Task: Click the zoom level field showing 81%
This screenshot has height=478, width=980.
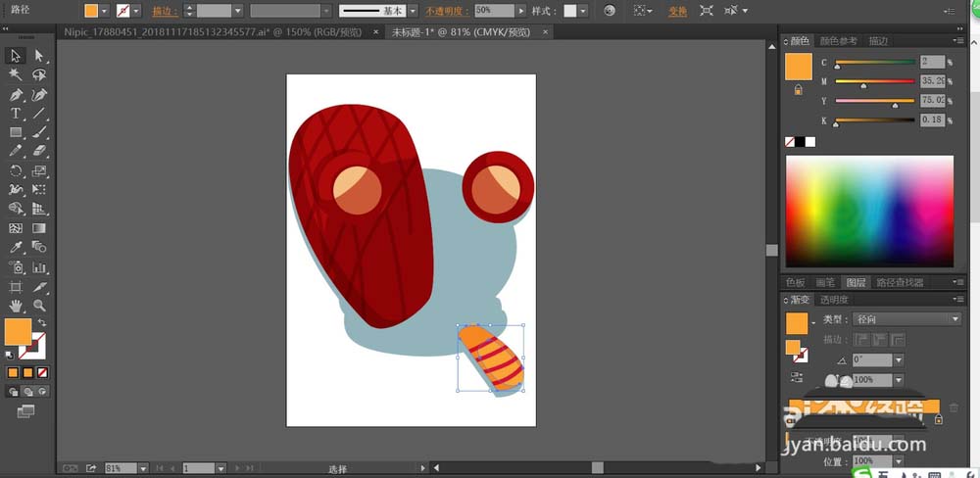Action: [x=120, y=468]
